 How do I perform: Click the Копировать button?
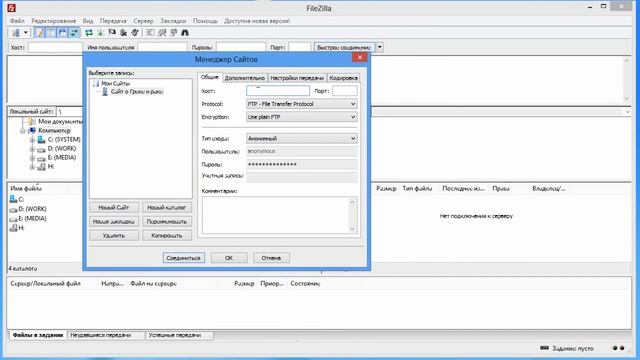pyautogui.click(x=167, y=236)
